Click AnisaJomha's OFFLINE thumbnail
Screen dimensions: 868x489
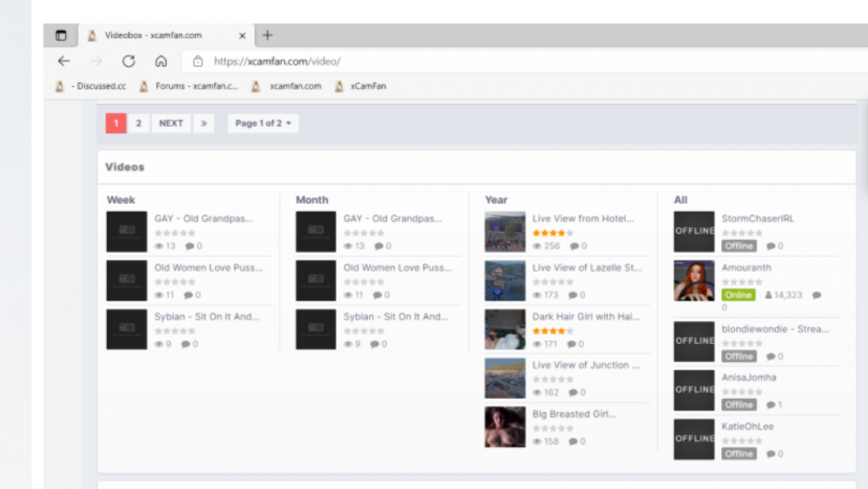coord(694,391)
